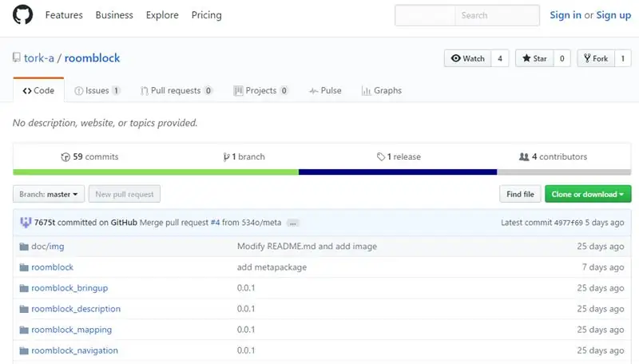Toggle Watch on this repository

(468, 58)
